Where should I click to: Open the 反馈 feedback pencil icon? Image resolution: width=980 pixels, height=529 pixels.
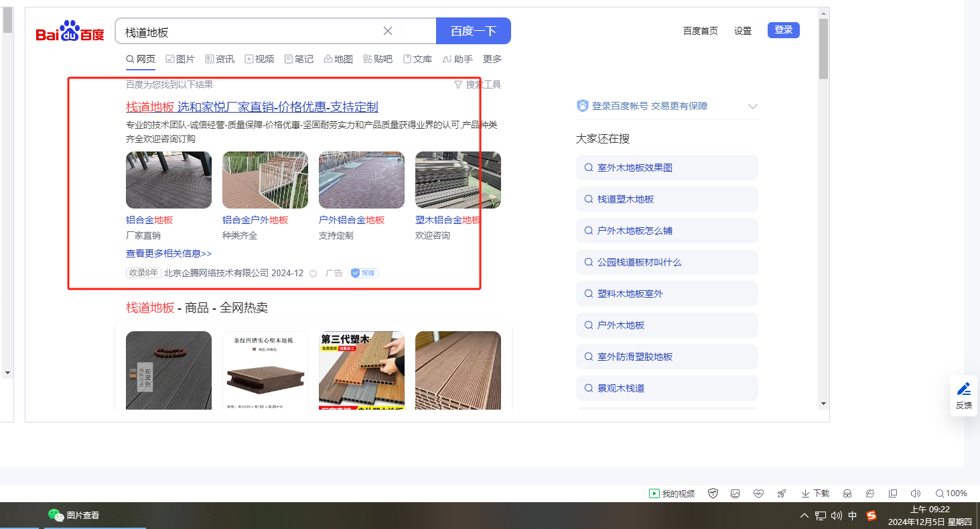(963, 390)
